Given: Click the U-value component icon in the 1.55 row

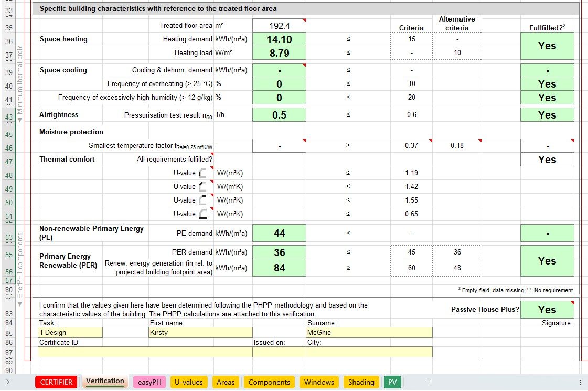Looking at the screenshot, I should pos(202,200).
